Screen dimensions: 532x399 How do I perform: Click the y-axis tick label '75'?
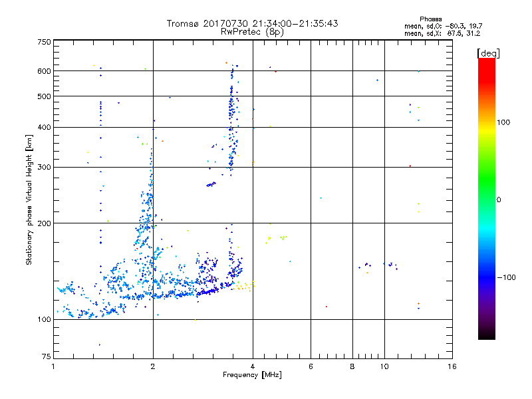pyautogui.click(x=47, y=356)
